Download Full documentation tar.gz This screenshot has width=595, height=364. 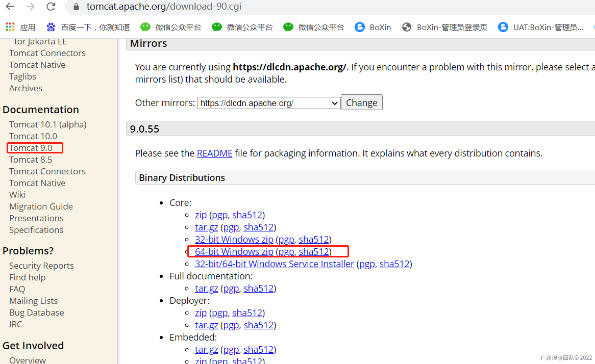tap(207, 289)
